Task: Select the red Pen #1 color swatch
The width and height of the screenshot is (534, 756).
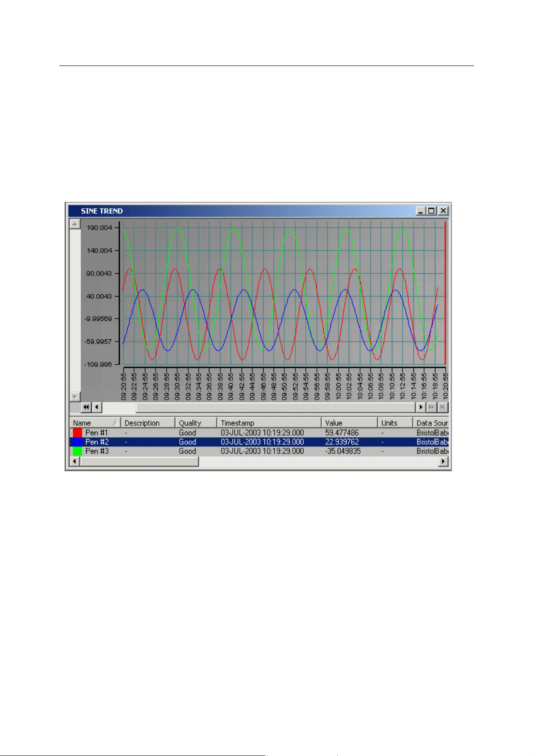Action: tap(78, 433)
